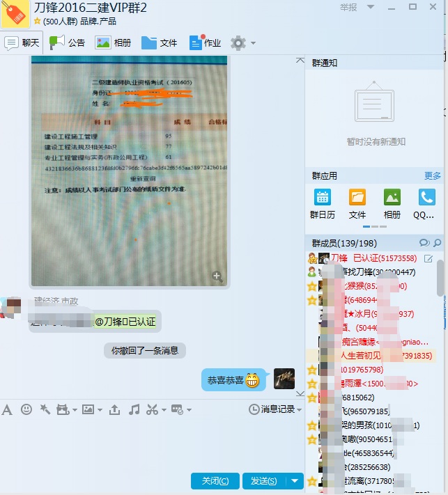
Task: Open the 群日历 calendar app
Action: (323, 204)
